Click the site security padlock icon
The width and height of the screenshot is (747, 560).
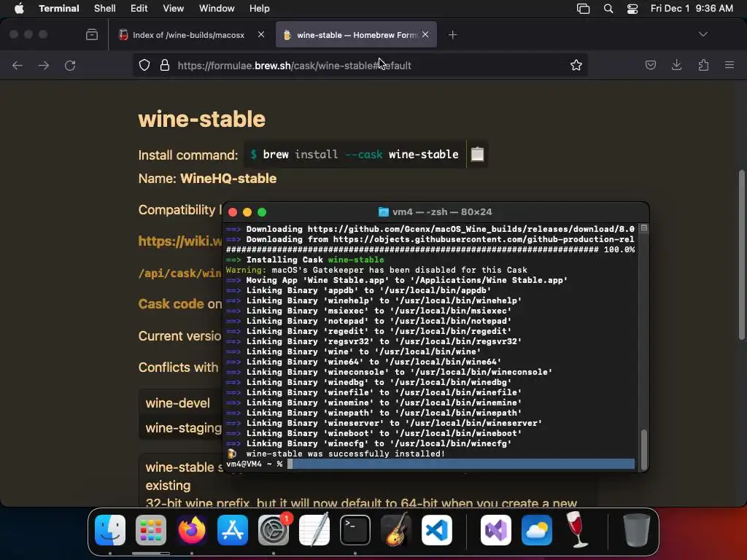(x=165, y=65)
